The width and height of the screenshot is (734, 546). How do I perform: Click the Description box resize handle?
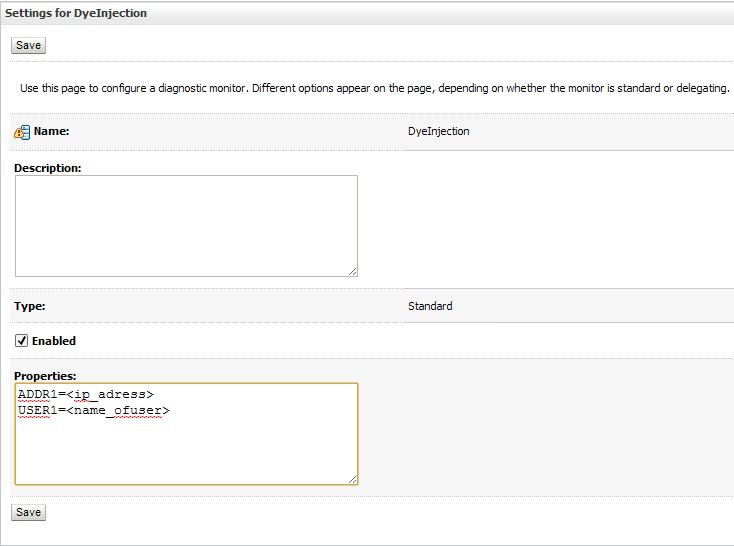coord(352,271)
